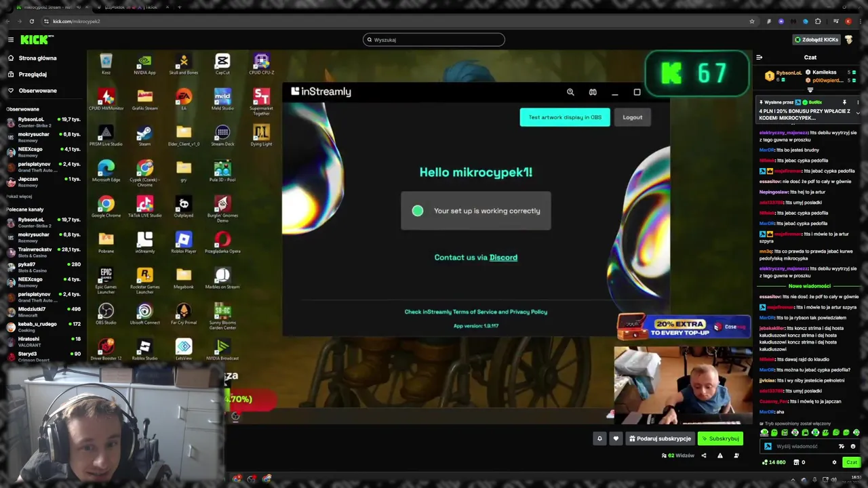
Task: Select the Skull and Bones desktop icon
Action: pyautogui.click(x=184, y=64)
